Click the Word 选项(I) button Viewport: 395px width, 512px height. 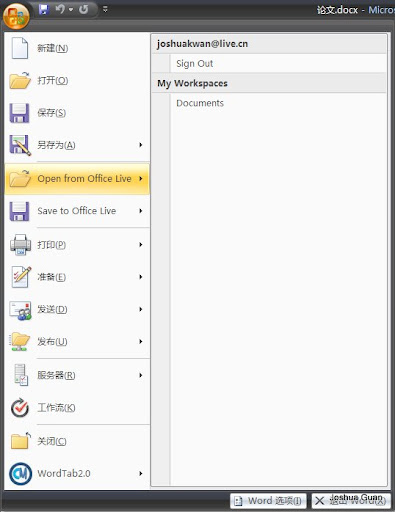pos(268,501)
